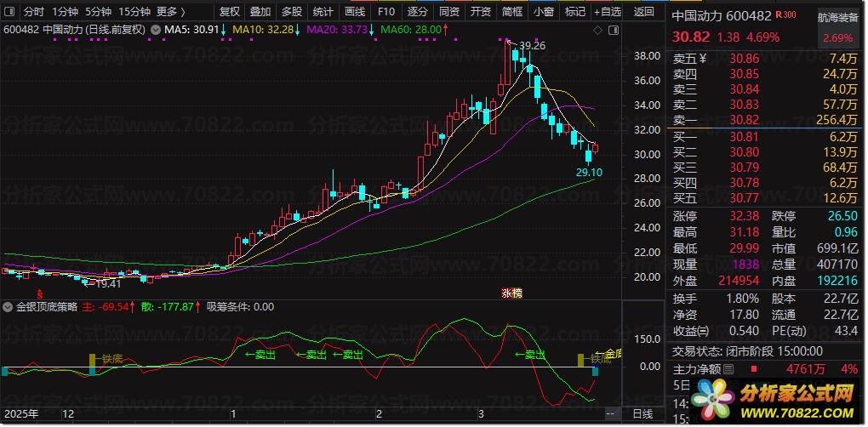
Task: Add stock via +自选
Action: click(x=608, y=12)
